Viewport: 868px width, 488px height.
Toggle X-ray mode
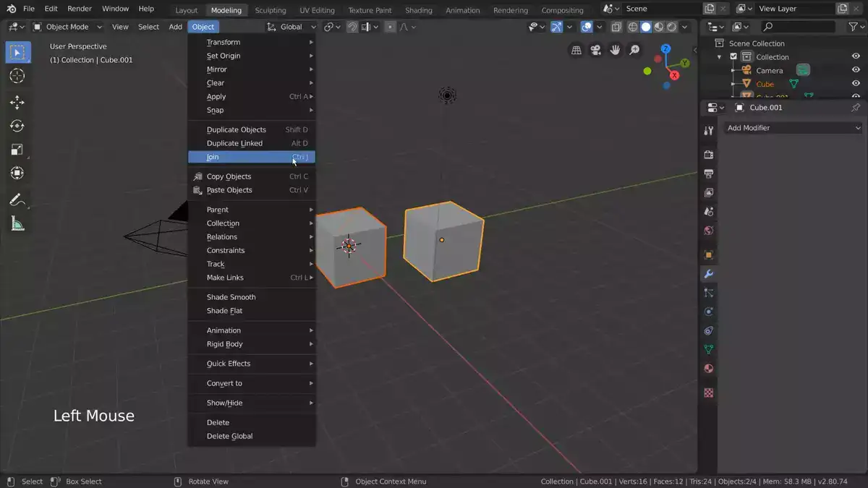[x=616, y=27]
